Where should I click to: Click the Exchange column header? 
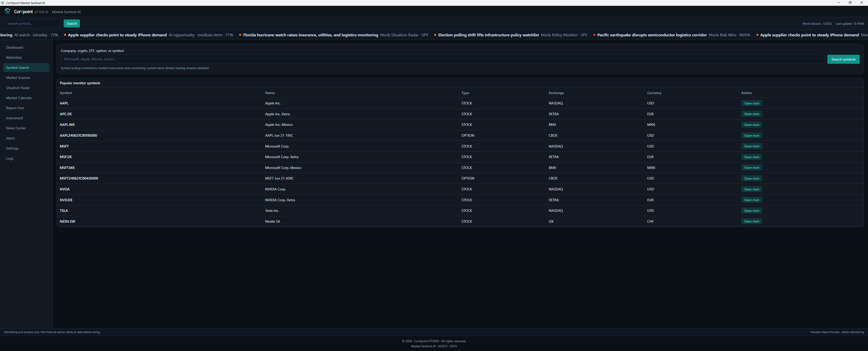[x=556, y=93]
